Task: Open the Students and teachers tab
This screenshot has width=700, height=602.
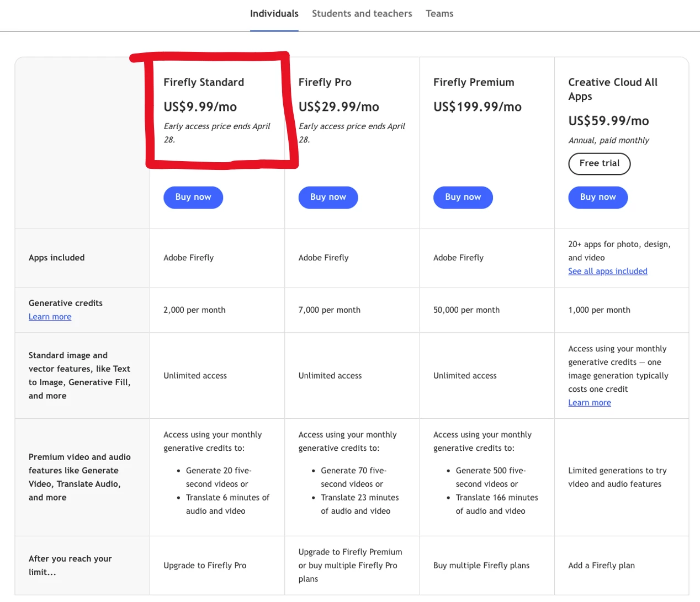Action: point(362,14)
